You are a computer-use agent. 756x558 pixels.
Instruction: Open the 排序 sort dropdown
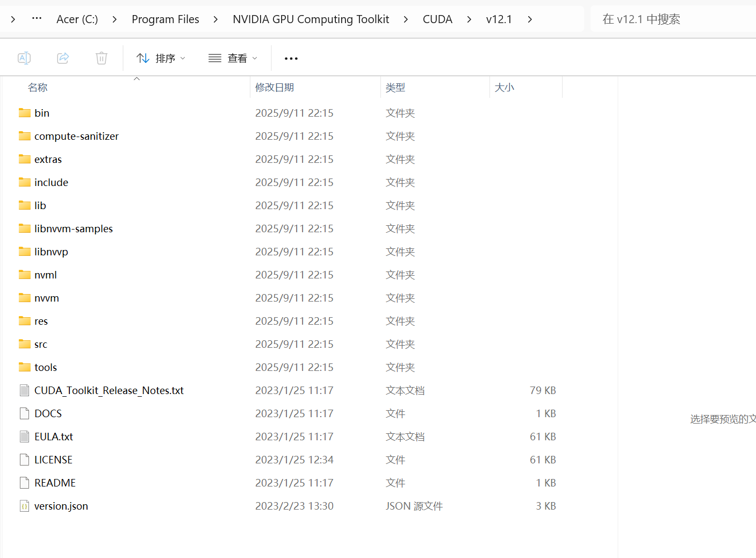161,58
